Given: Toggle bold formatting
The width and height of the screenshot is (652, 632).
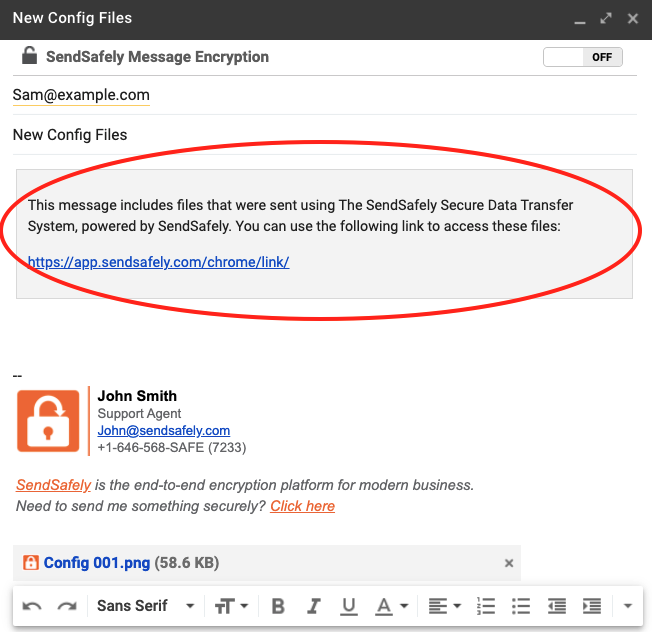Looking at the screenshot, I should [x=278, y=606].
